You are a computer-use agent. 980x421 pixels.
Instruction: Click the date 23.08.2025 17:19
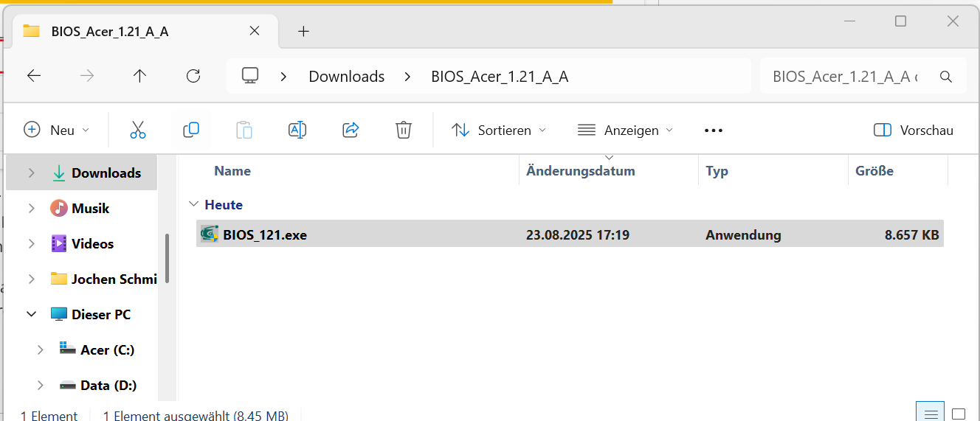pyautogui.click(x=578, y=235)
